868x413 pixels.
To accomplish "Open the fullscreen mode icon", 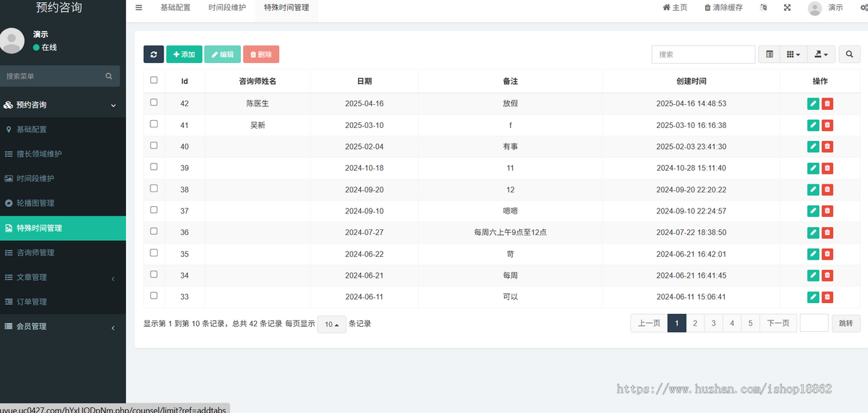I will click(787, 7).
